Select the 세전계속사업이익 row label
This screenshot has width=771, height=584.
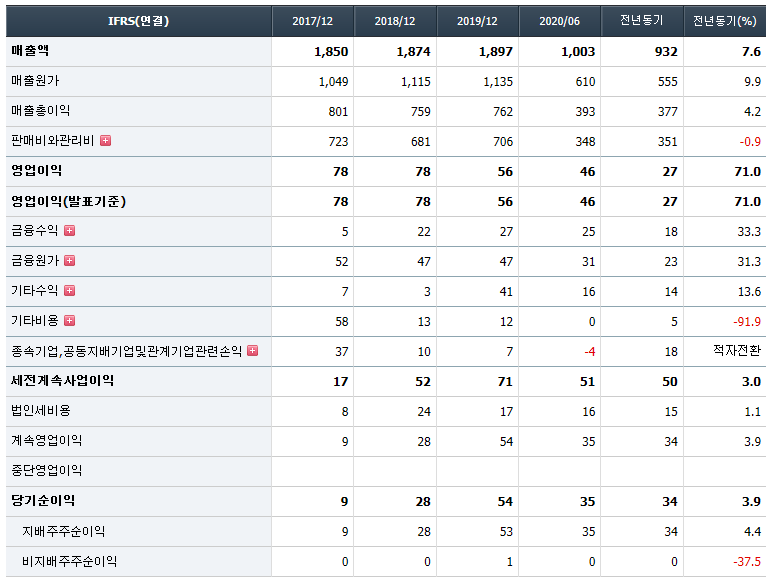coord(62,380)
